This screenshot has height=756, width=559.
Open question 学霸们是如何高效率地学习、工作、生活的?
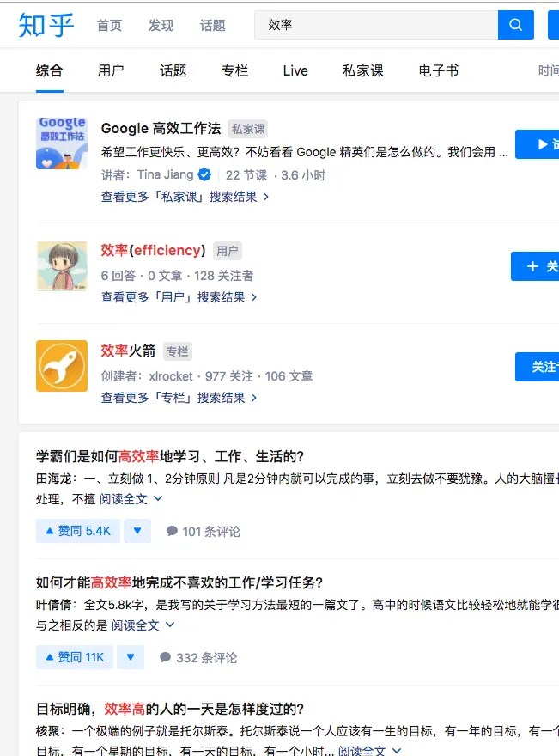click(x=170, y=456)
